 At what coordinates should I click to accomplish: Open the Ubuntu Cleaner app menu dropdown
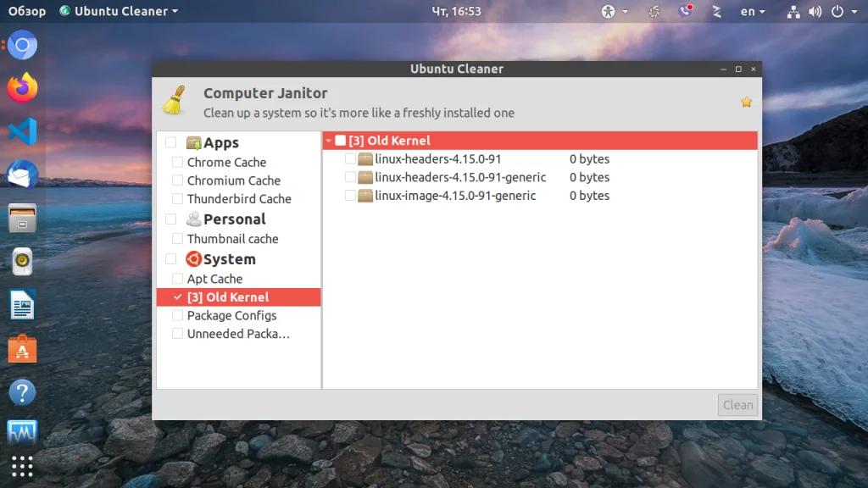point(119,11)
